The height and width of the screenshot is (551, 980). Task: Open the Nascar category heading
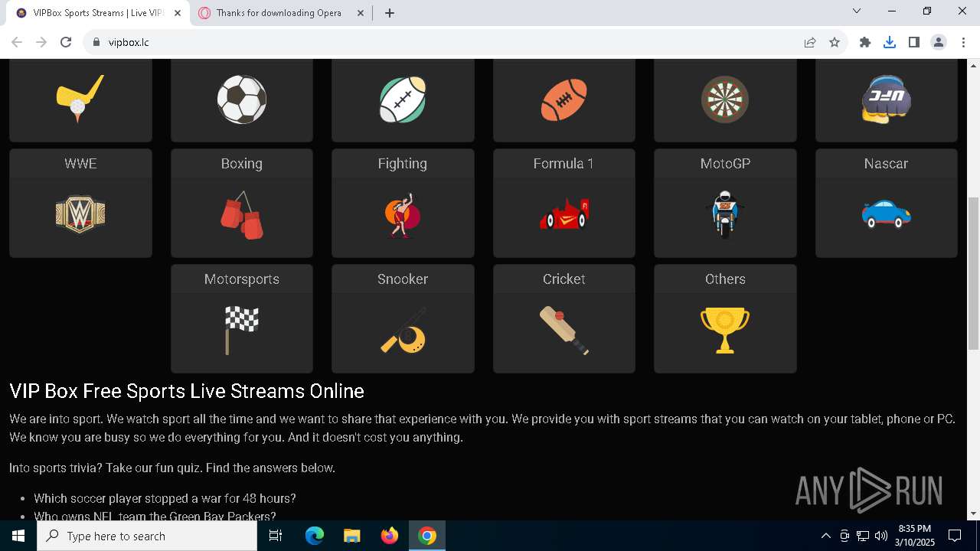pos(887,164)
